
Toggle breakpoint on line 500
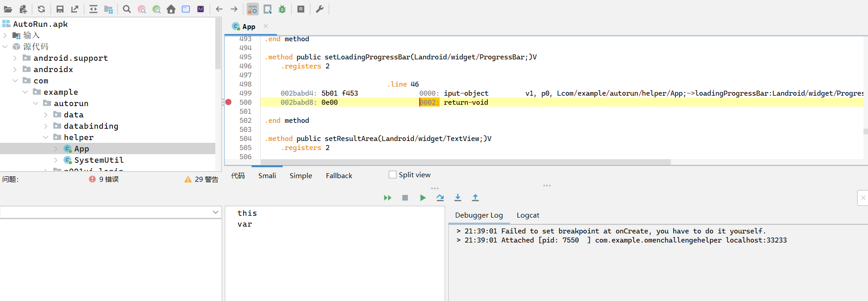pos(228,102)
